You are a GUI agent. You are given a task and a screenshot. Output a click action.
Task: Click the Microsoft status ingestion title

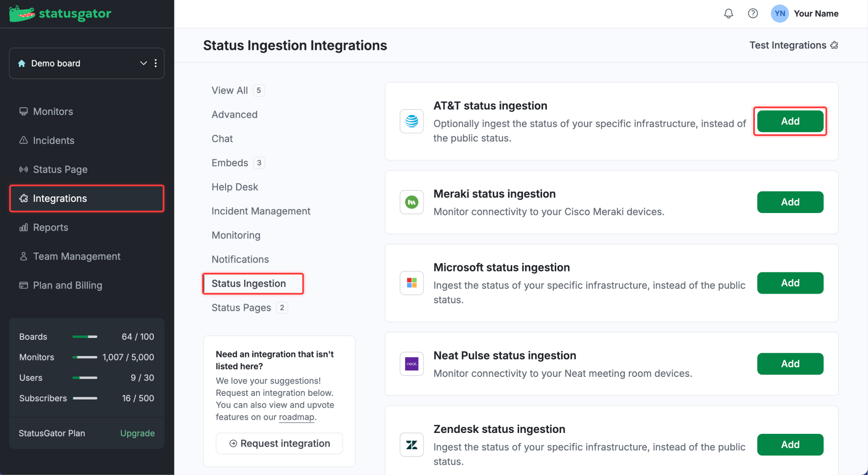point(501,268)
